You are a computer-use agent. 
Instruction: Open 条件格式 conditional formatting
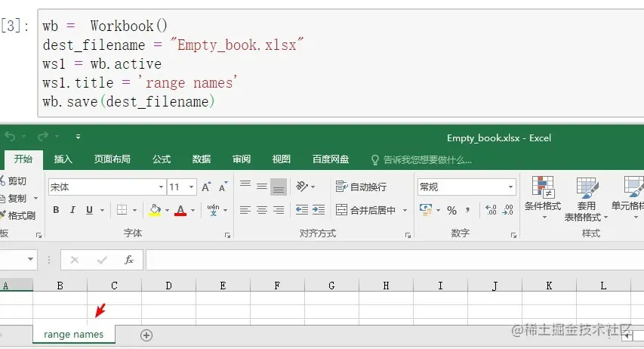pos(543,197)
